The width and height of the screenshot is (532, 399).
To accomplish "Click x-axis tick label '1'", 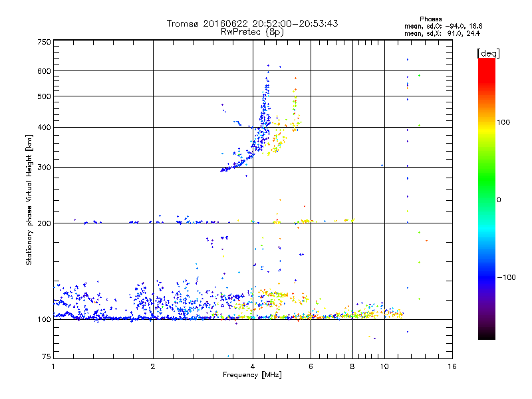I will click(54, 366).
